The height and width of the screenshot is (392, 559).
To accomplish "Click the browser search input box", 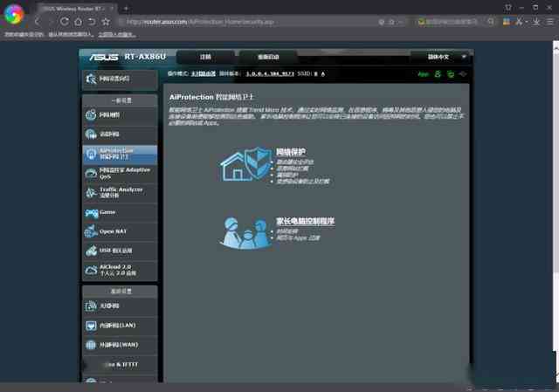I will (x=451, y=22).
